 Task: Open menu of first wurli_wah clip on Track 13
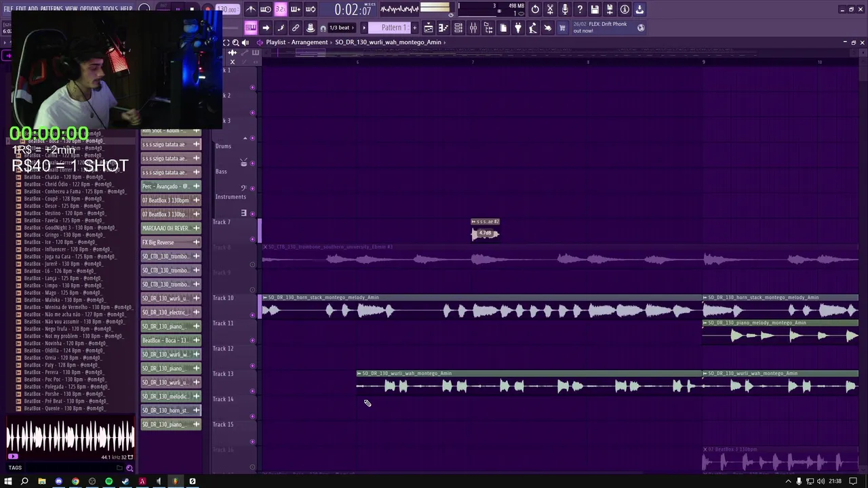pyautogui.click(x=359, y=373)
